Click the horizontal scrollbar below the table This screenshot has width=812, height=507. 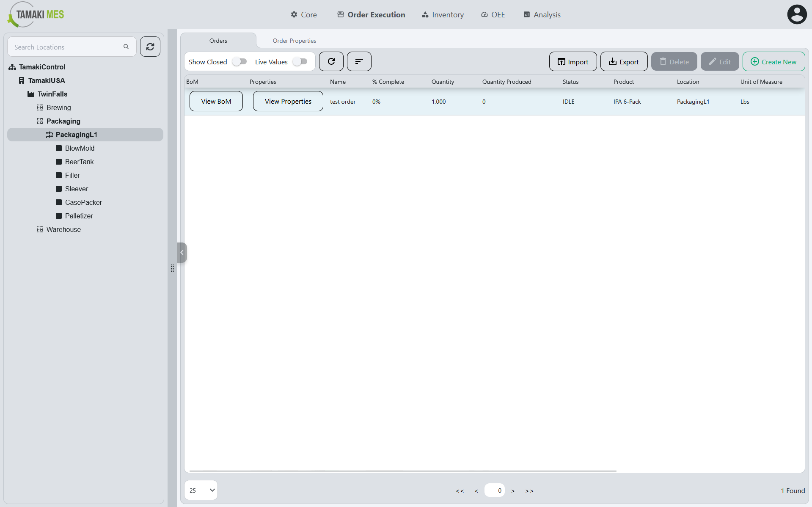tap(402, 471)
